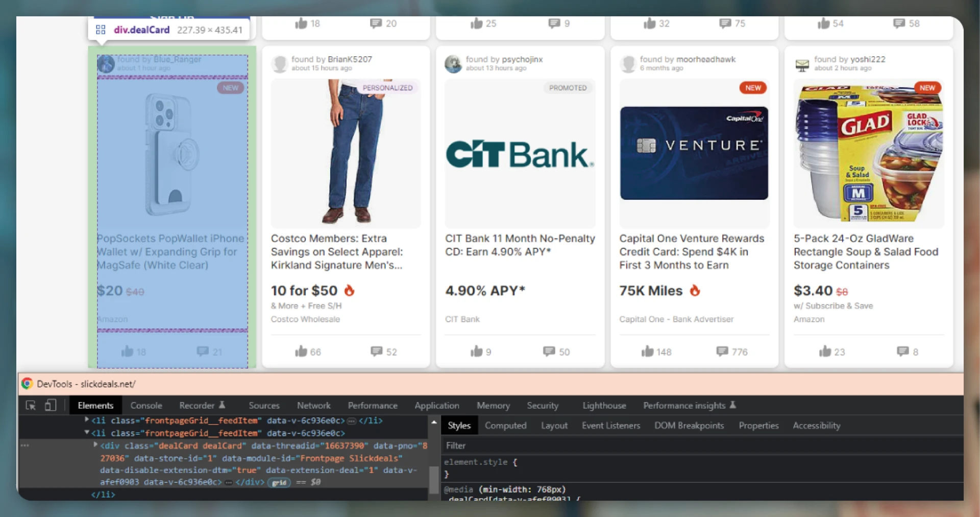Screen dimensions: 980x517
Task: Click the Glad containers product image
Action: coord(869,153)
